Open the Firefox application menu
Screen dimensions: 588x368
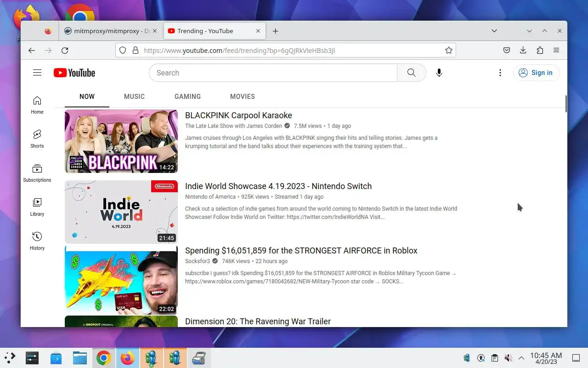[x=556, y=51]
